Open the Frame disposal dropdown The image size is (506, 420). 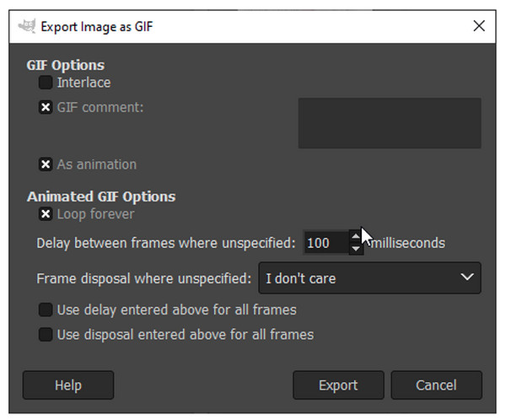370,278
